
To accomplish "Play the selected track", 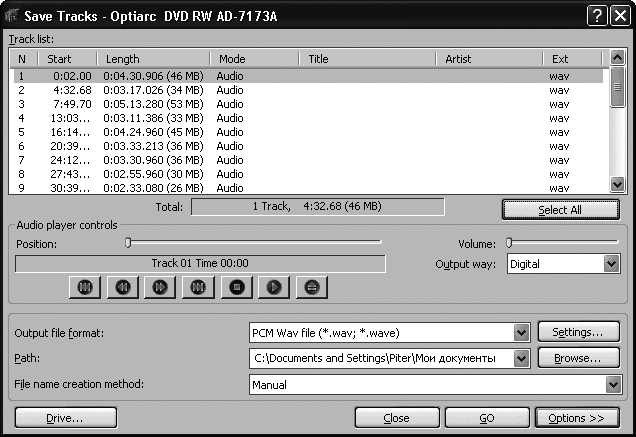I will (273, 287).
